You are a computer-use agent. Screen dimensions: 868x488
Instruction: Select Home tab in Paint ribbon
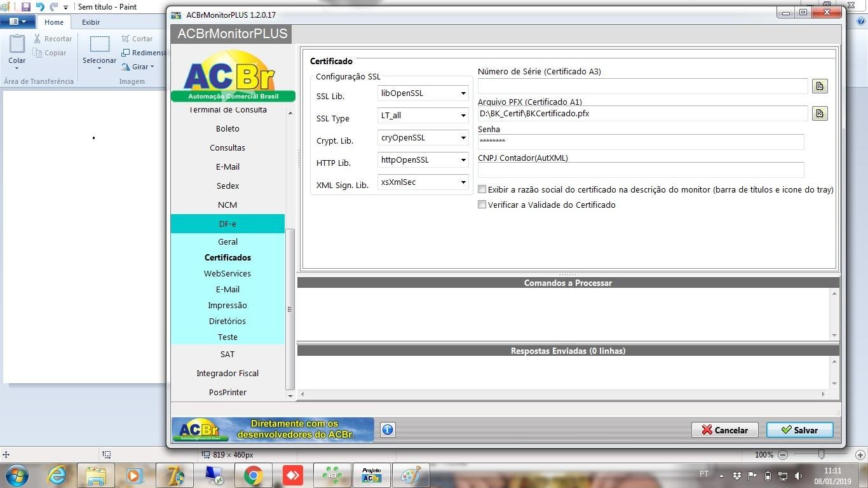(x=54, y=22)
